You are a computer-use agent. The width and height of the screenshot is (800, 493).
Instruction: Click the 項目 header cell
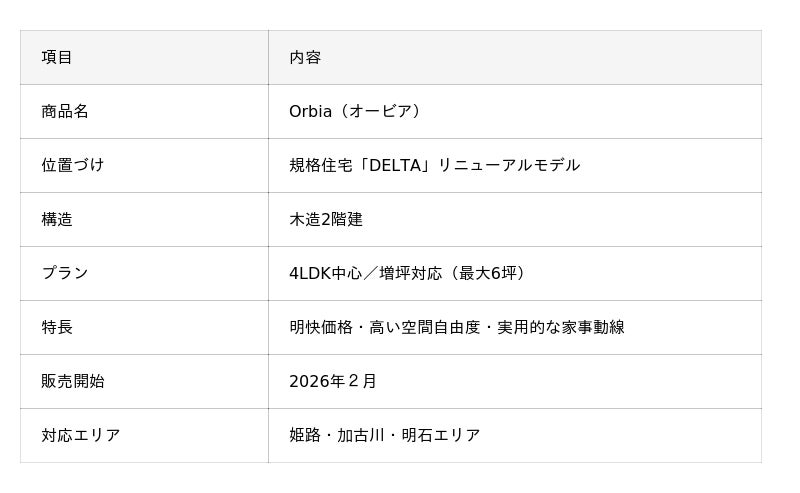click(x=57, y=57)
